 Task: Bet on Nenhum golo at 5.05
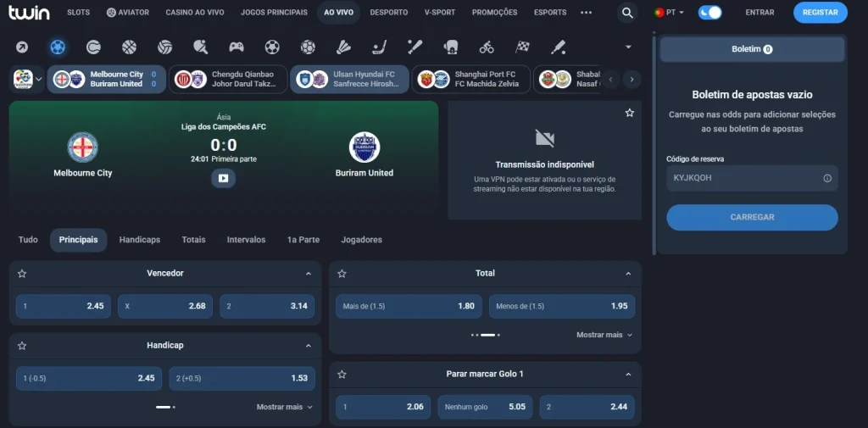pyautogui.click(x=485, y=407)
